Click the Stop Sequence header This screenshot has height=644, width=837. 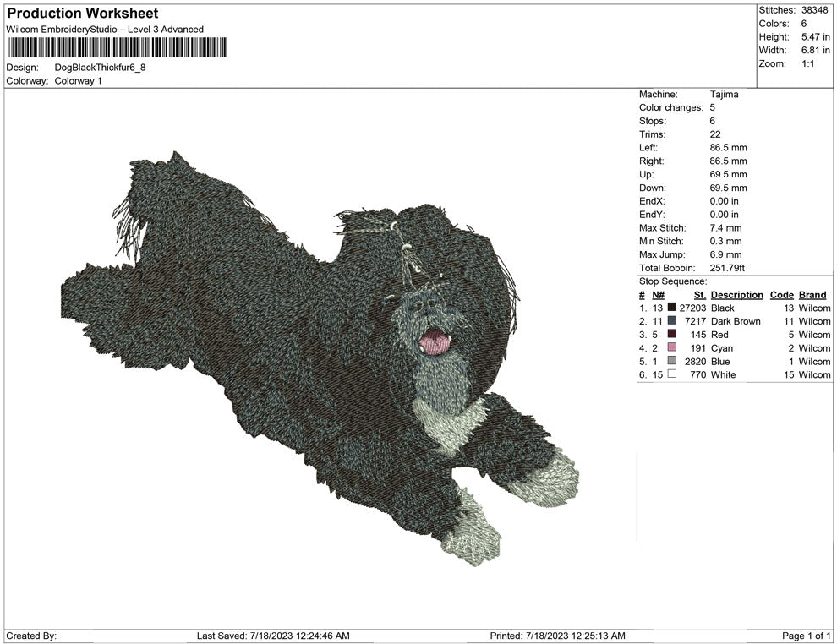tap(675, 281)
